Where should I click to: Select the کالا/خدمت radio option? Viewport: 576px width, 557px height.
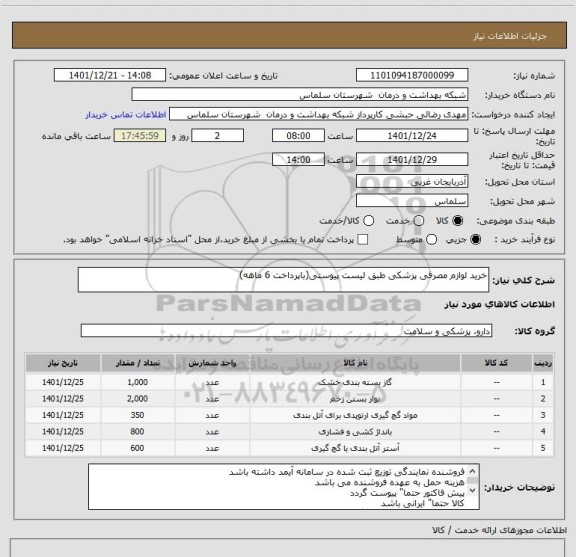click(368, 221)
